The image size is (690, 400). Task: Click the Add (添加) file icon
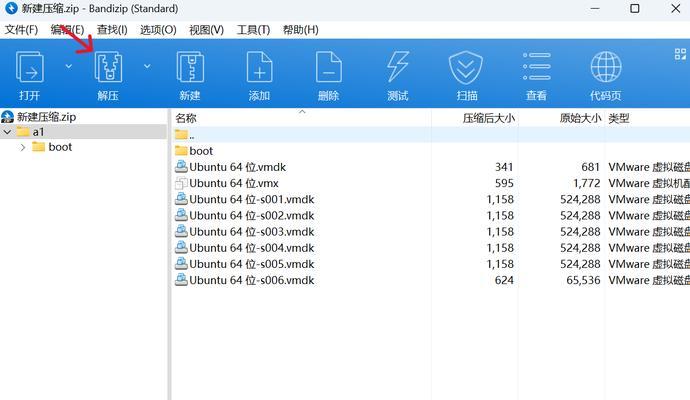[259, 67]
